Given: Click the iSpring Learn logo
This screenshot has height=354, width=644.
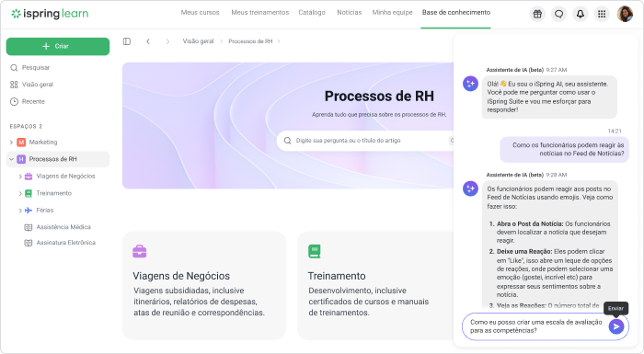Looking at the screenshot, I should pyautogui.click(x=50, y=14).
